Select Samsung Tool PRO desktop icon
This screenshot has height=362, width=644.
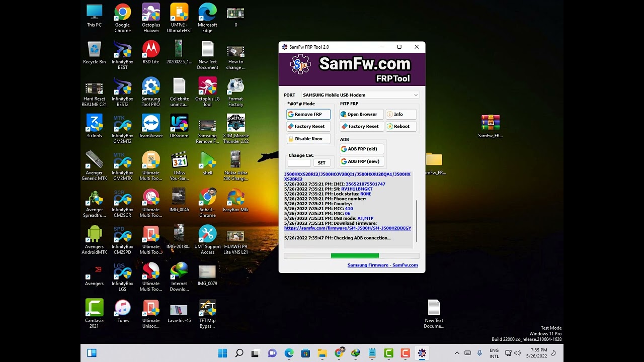pyautogui.click(x=151, y=93)
